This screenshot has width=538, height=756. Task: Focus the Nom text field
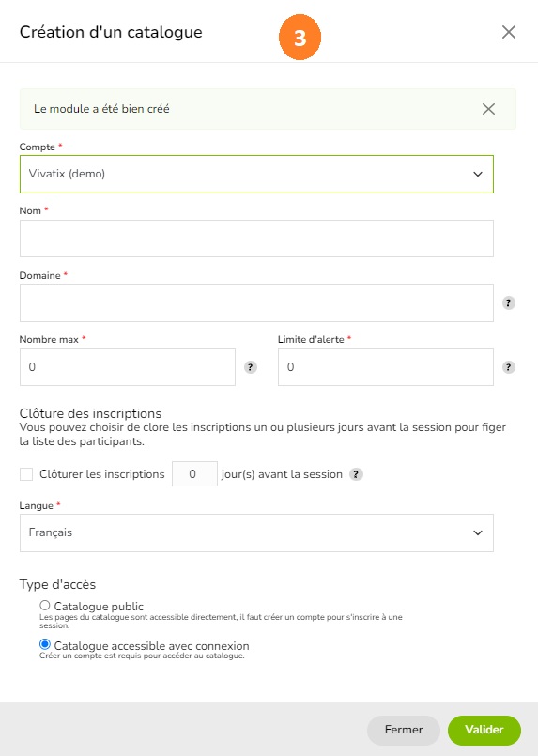(256, 239)
